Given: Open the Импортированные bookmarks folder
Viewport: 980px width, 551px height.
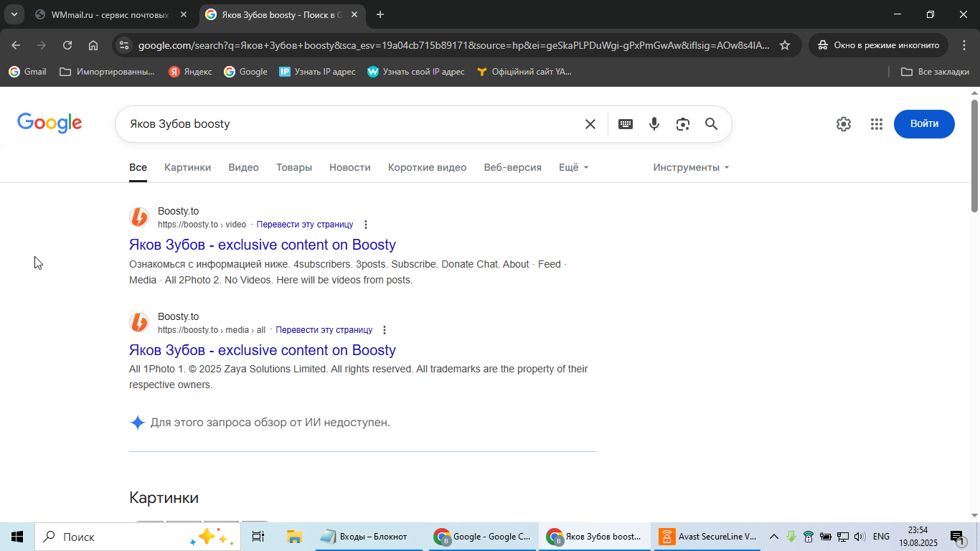Looking at the screenshot, I should pos(108,72).
